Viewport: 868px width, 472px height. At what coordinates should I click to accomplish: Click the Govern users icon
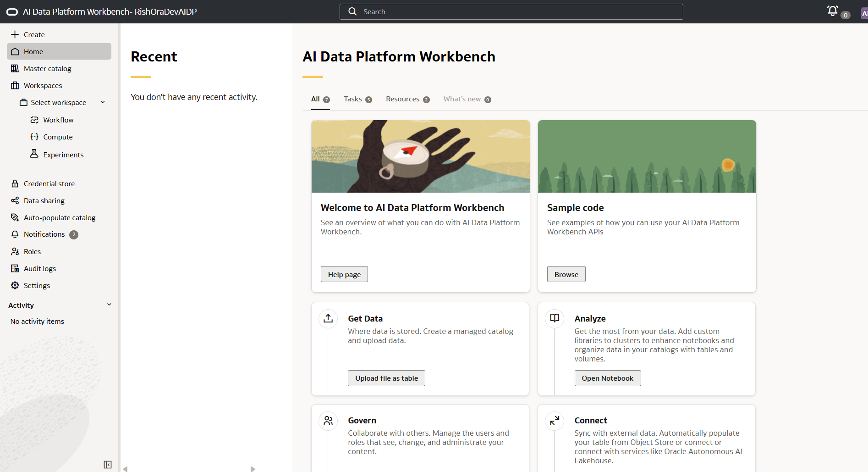pyautogui.click(x=328, y=420)
